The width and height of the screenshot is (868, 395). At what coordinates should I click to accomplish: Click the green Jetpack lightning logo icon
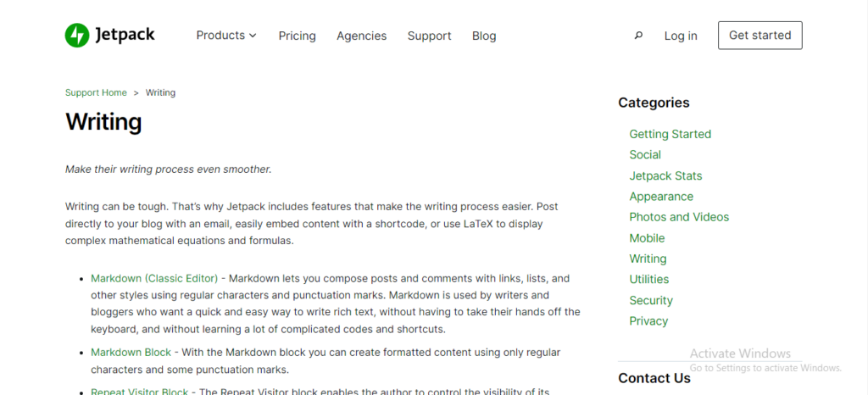[x=77, y=36]
